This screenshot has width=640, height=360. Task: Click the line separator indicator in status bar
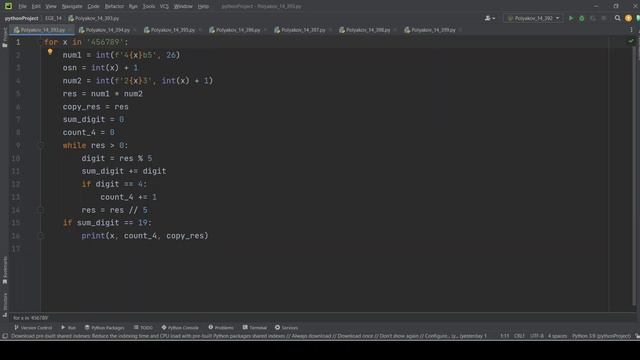[x=519, y=336]
